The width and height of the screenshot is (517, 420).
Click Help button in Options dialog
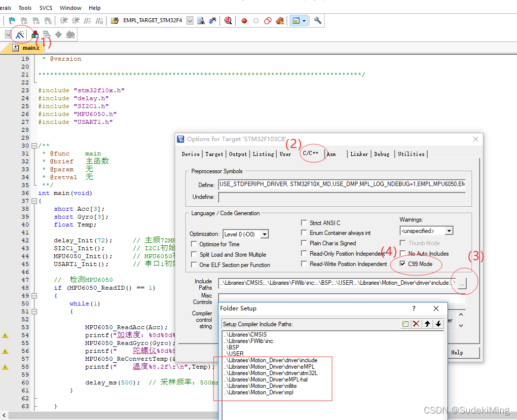click(x=462, y=353)
